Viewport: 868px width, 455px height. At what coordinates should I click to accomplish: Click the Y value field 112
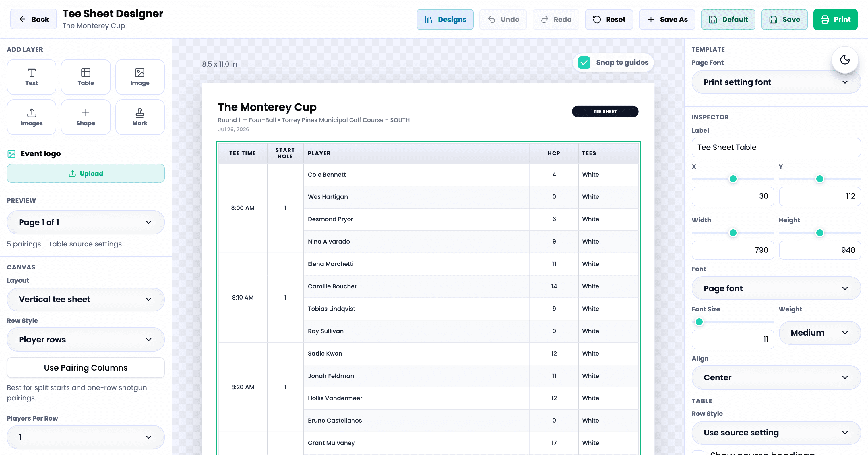coord(820,196)
